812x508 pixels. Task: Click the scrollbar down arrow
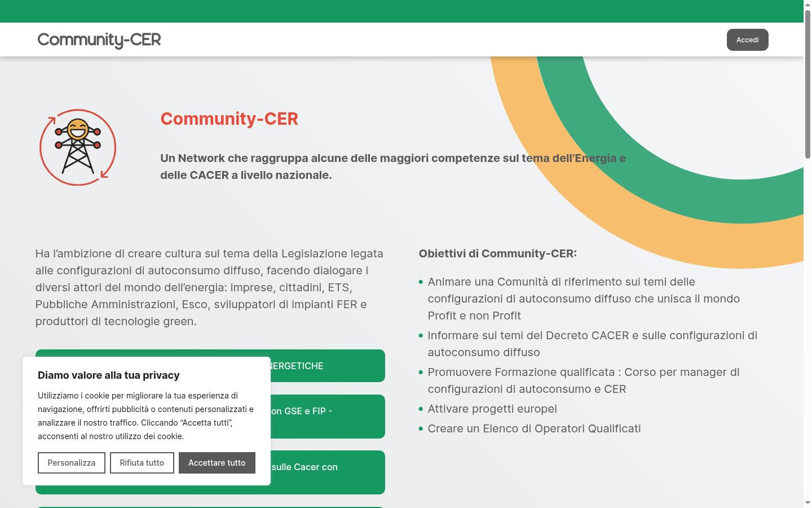pos(807,503)
